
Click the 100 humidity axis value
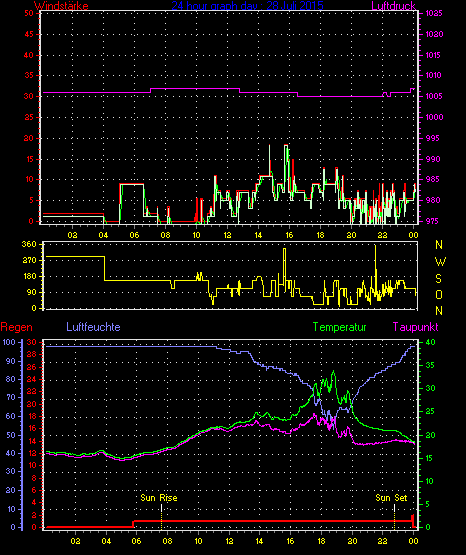coord(9,342)
